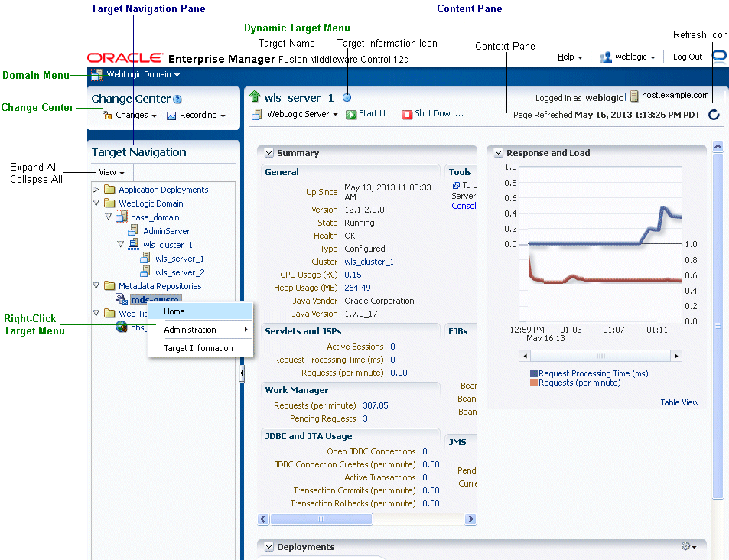Click the Recording icon in Change Center

(x=171, y=116)
